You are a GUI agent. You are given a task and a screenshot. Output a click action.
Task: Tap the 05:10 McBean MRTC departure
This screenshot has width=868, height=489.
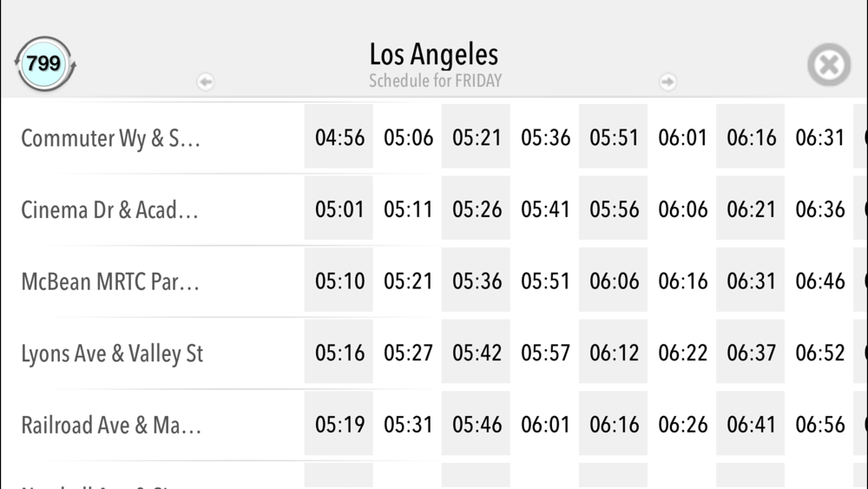[x=339, y=282]
